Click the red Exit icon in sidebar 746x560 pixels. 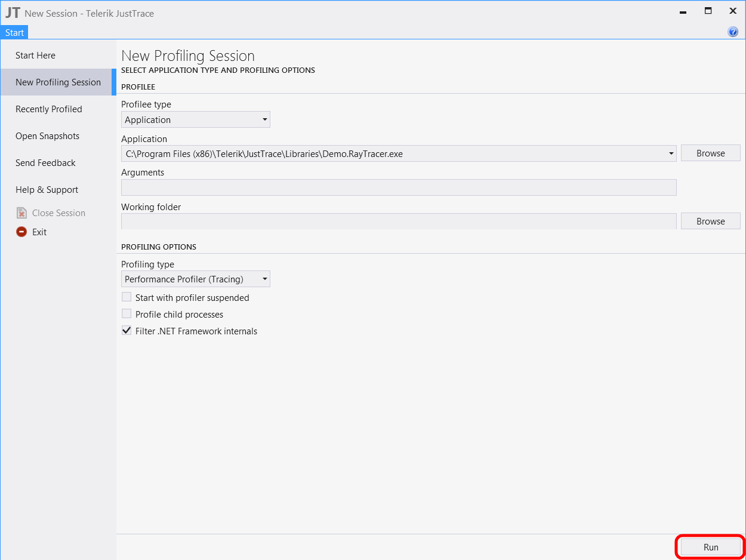[x=21, y=232]
